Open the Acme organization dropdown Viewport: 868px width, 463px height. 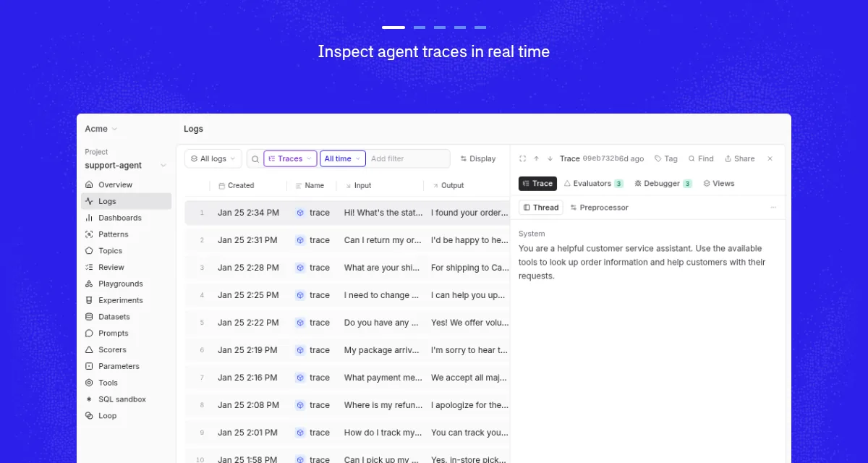coord(101,129)
